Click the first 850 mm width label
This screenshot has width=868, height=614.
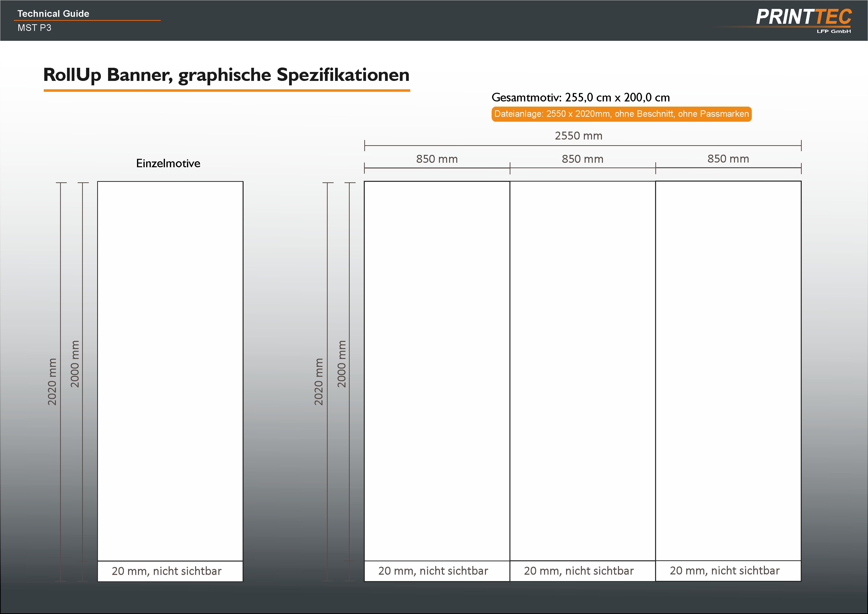437,159
